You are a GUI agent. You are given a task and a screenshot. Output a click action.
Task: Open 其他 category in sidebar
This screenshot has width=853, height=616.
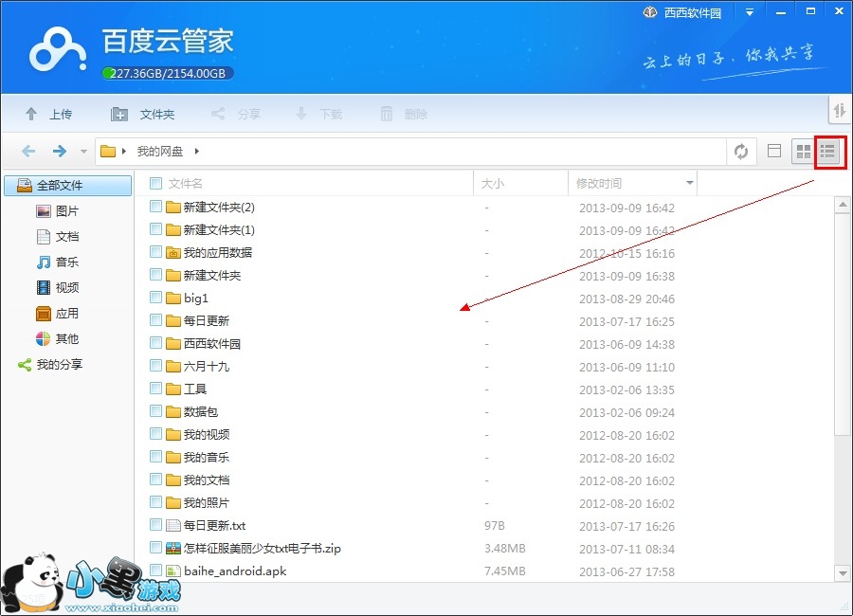[57, 339]
